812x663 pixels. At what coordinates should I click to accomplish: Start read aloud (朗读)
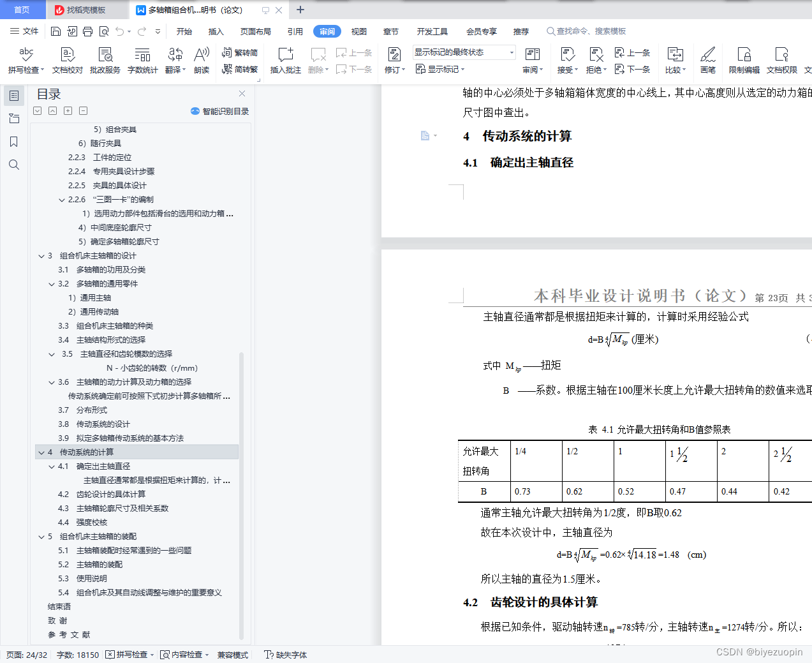click(202, 61)
